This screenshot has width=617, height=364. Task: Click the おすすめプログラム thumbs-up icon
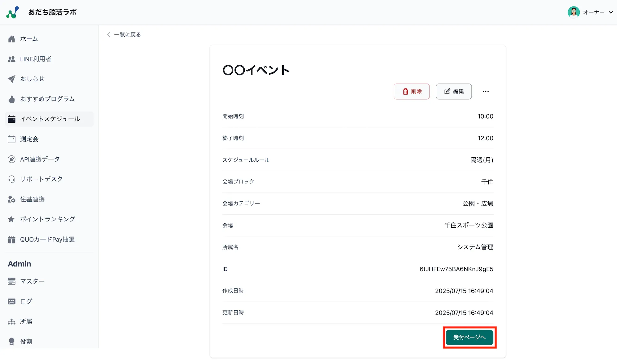[x=11, y=99]
